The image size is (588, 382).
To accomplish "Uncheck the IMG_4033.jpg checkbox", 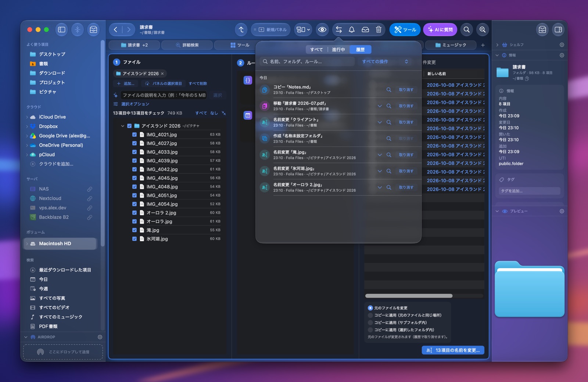I will tap(135, 152).
